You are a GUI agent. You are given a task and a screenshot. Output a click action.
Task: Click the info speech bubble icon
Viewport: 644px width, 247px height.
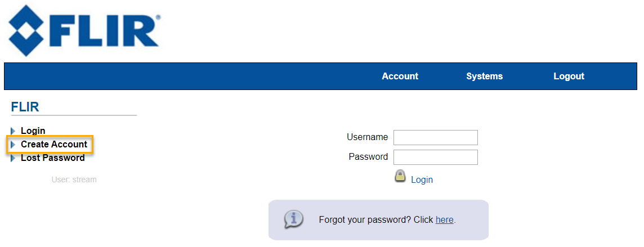pyautogui.click(x=293, y=219)
